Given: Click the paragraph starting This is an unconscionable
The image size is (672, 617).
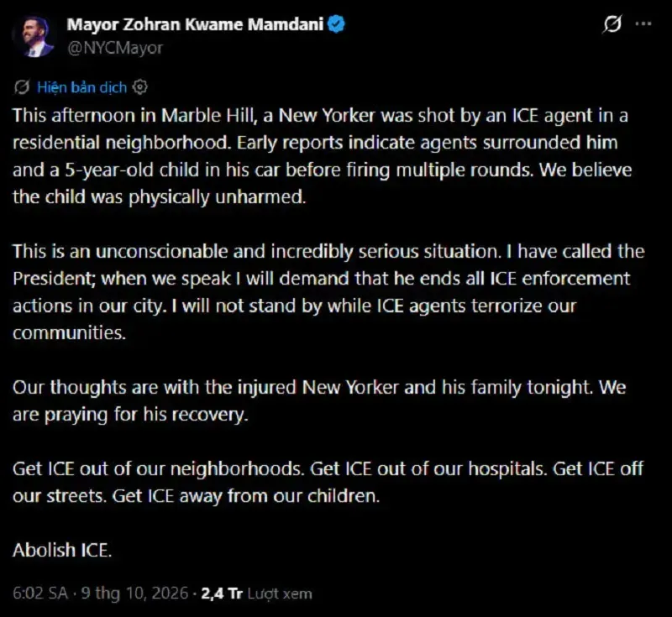Looking at the screenshot, I should coord(328,292).
